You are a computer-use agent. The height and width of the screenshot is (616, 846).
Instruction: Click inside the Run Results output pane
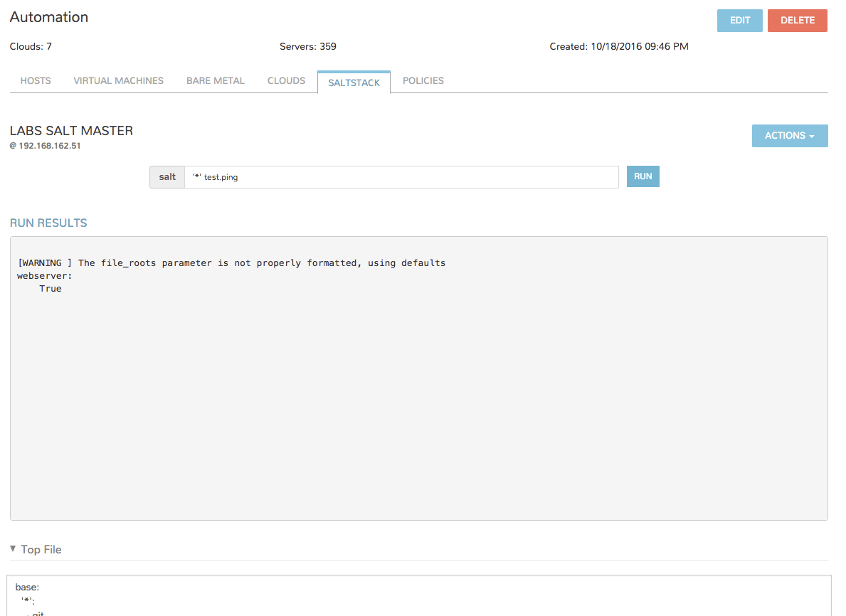418,391
